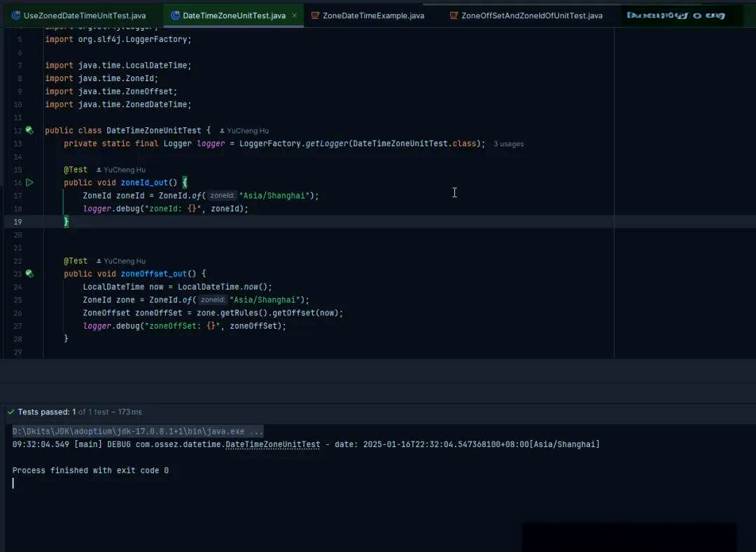Screen dimensions: 756x552
Task: Click 'import org.slf4j.LoggerFactory;' line
Action: [118, 39]
